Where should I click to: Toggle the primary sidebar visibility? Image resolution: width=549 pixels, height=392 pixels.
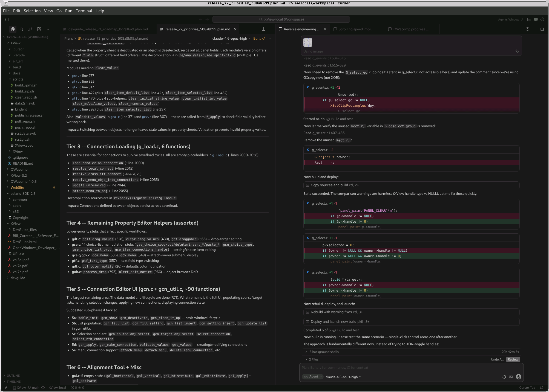point(7,19)
